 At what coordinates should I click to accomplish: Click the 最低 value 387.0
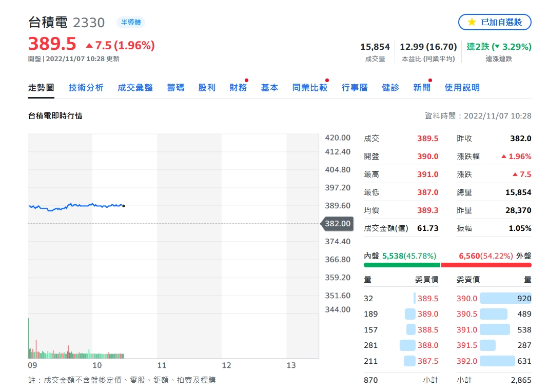(x=428, y=192)
